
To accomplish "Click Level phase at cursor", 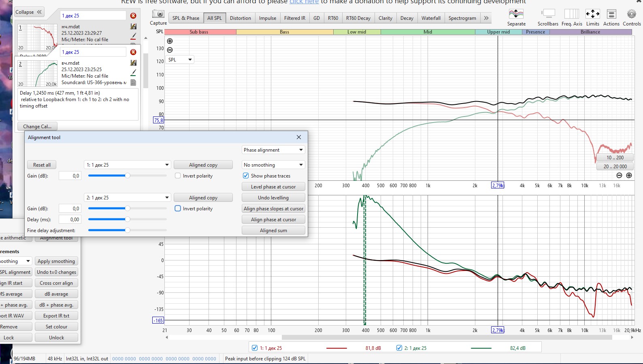I will (x=273, y=187).
